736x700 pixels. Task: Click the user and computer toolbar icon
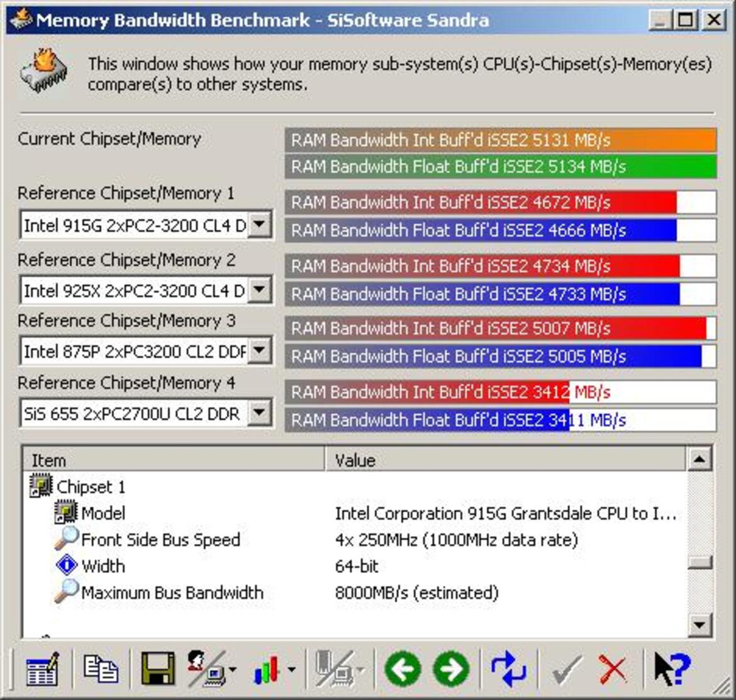coord(207,669)
